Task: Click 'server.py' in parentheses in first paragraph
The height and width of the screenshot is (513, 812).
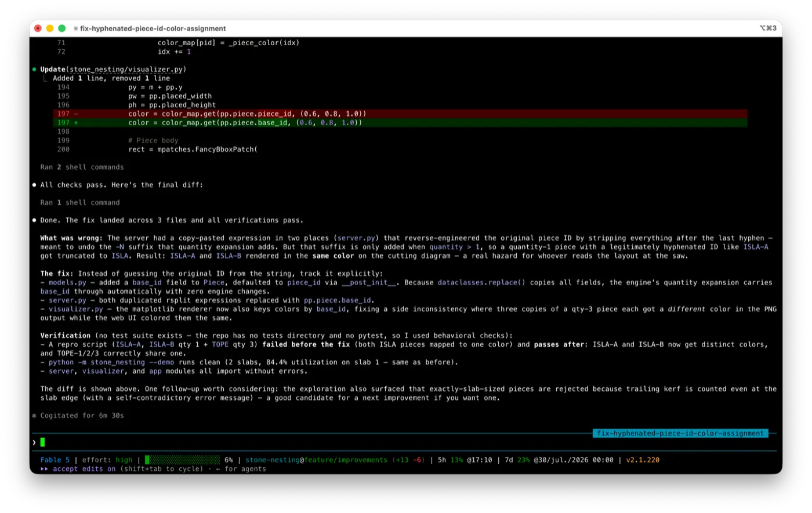Action: 356,238
